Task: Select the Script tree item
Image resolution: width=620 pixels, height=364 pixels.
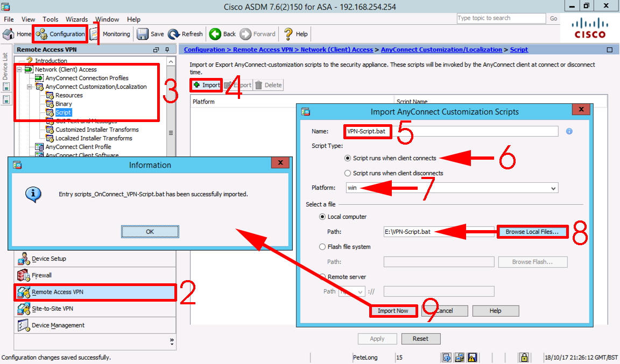Action: [64, 112]
